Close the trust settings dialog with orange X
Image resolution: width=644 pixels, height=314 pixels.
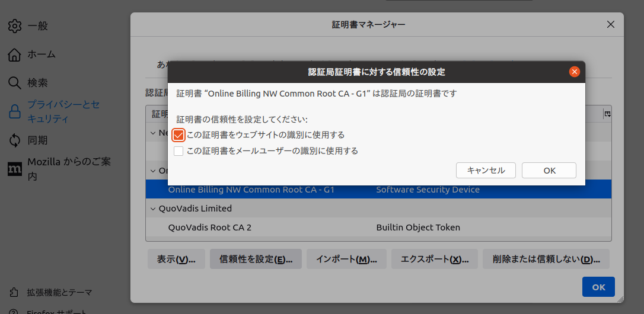(x=574, y=72)
